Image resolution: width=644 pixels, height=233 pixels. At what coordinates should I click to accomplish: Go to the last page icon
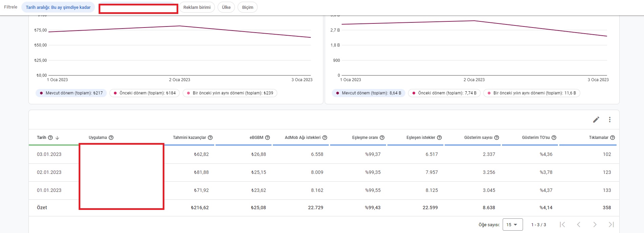pos(611,225)
